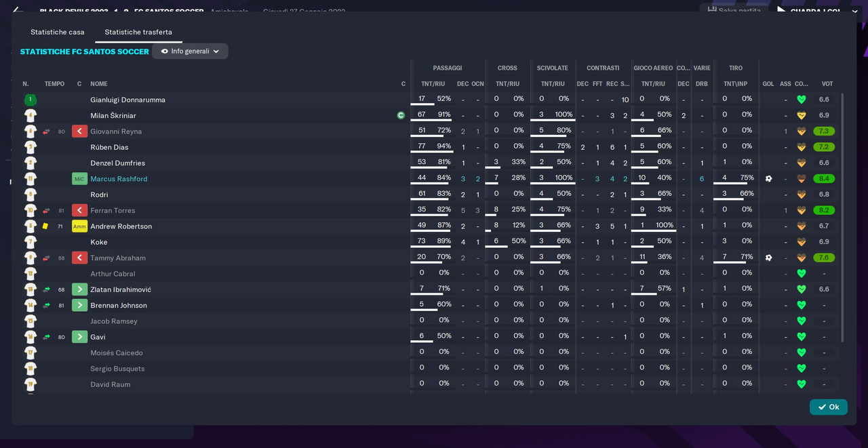The width and height of the screenshot is (868, 448).
Task: Click Andrew Robertson's yellow card icon
Action: coord(45,226)
